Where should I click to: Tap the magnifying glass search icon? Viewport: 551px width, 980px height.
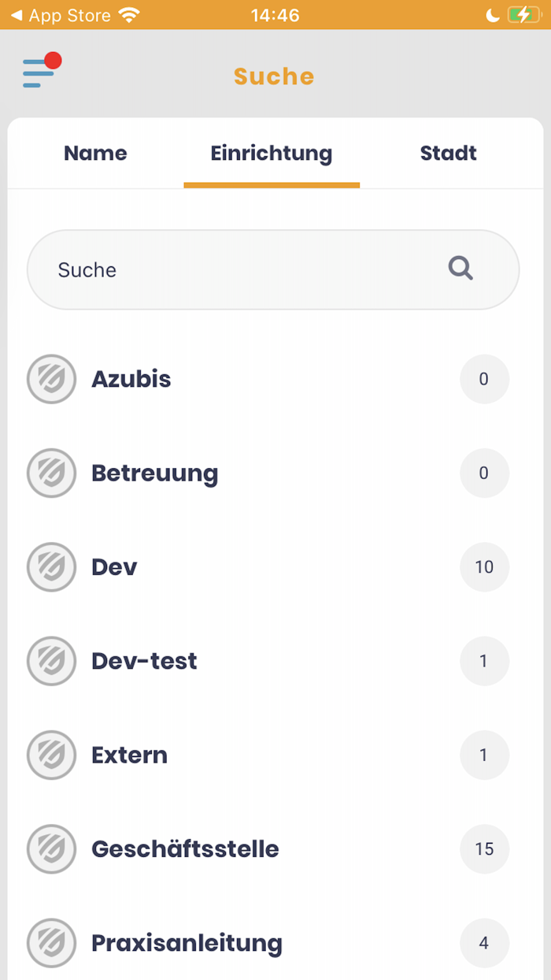(x=460, y=269)
